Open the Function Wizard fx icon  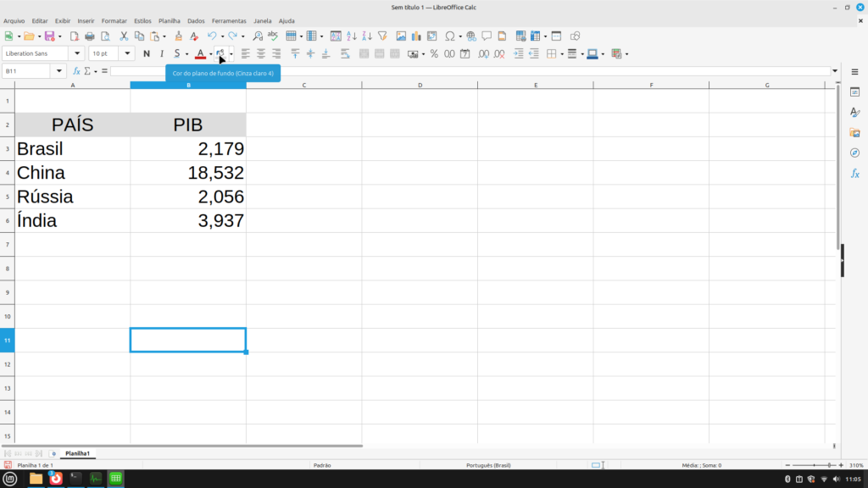(76, 71)
